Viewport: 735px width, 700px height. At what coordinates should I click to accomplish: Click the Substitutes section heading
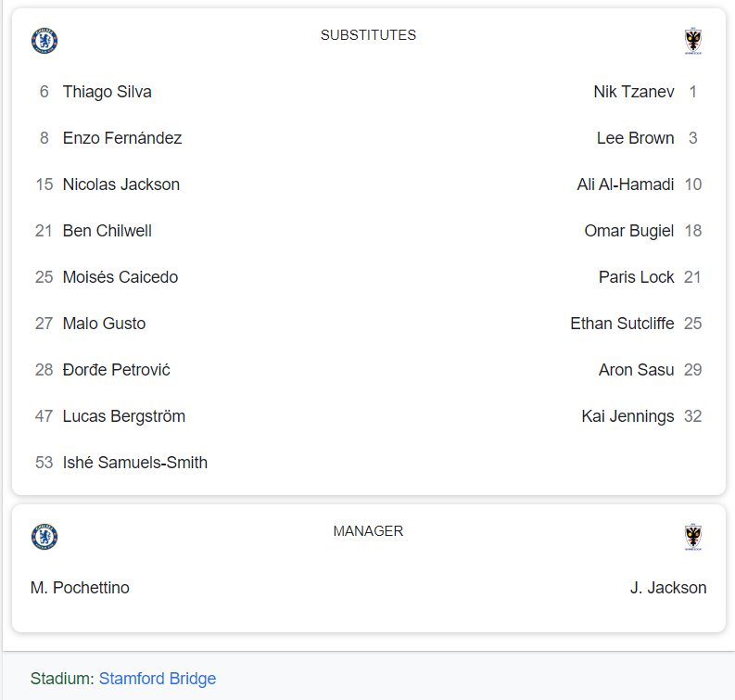point(368,35)
